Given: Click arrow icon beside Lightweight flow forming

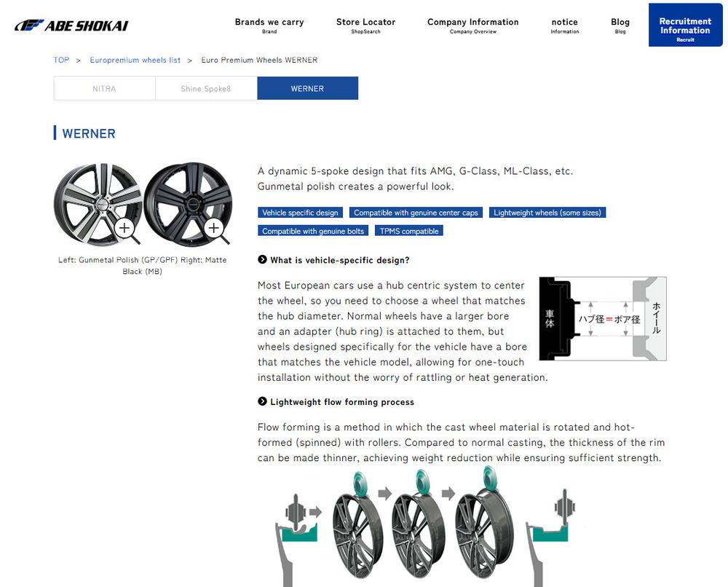Looking at the screenshot, I should click(x=262, y=401).
